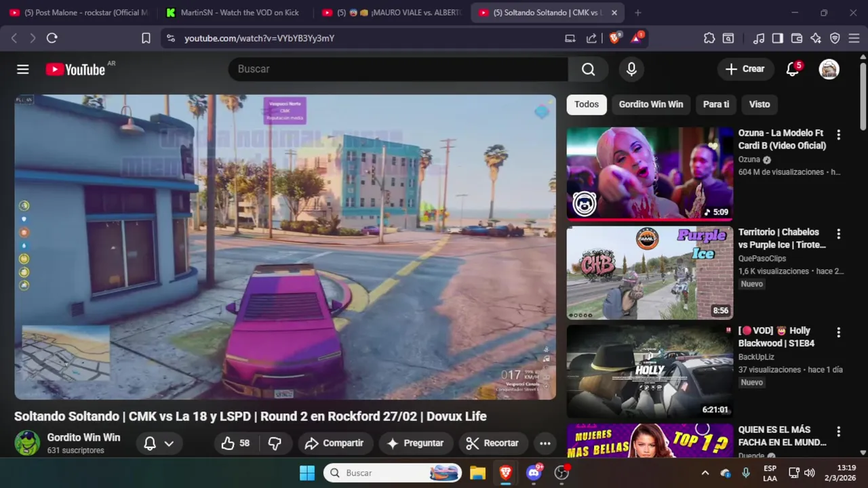This screenshot has width=868, height=488.
Task: Open the Territorio Chabelos vs Purple Ice title
Action: click(x=782, y=239)
